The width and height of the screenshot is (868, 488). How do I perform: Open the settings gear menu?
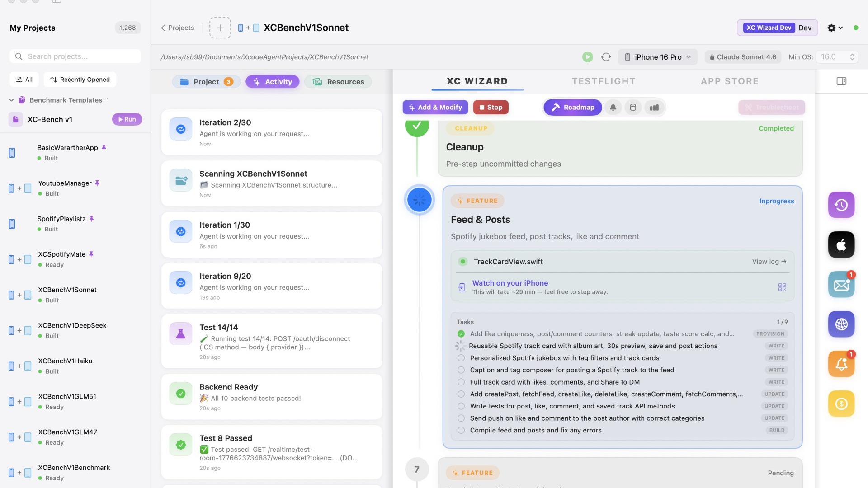point(835,28)
